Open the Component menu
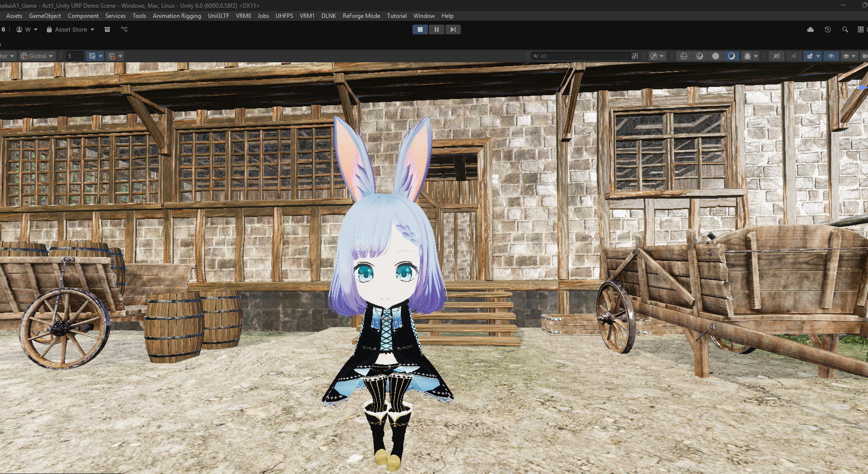 83,16
